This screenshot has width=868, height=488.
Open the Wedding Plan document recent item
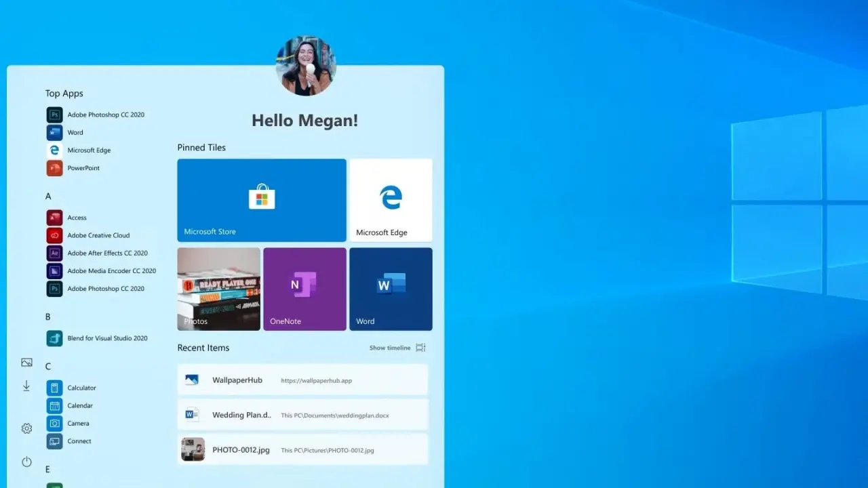pos(302,415)
